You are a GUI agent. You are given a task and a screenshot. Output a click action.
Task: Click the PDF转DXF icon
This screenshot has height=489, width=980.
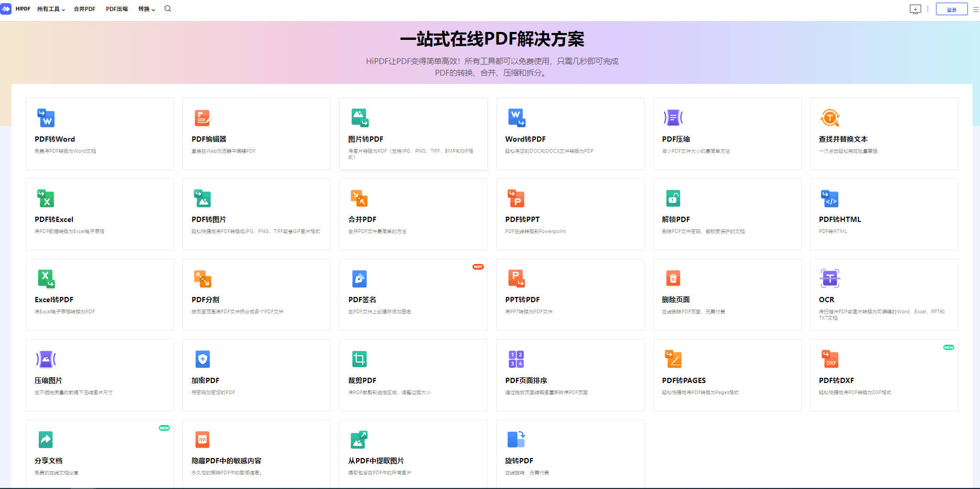[830, 359]
